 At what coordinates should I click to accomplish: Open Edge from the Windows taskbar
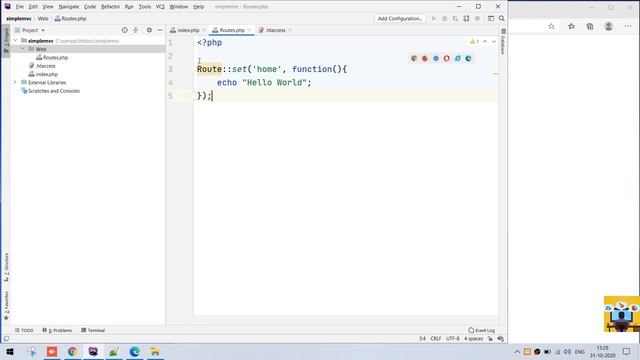[x=134, y=352]
